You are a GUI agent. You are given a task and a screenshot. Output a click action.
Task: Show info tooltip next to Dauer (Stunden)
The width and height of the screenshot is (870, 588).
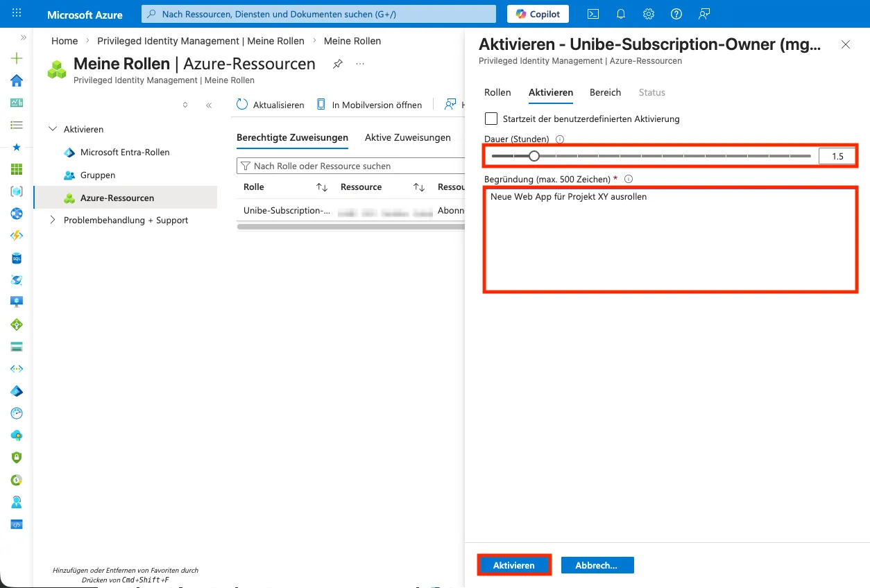point(560,139)
